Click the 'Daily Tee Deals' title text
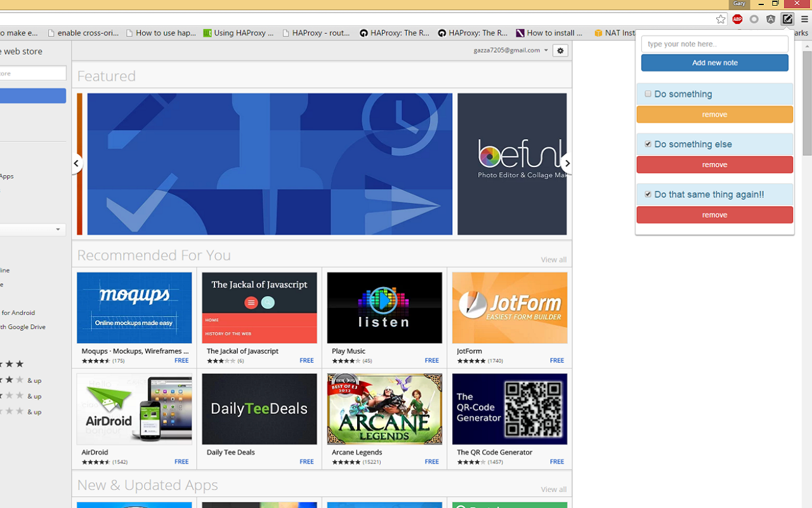 (231, 452)
